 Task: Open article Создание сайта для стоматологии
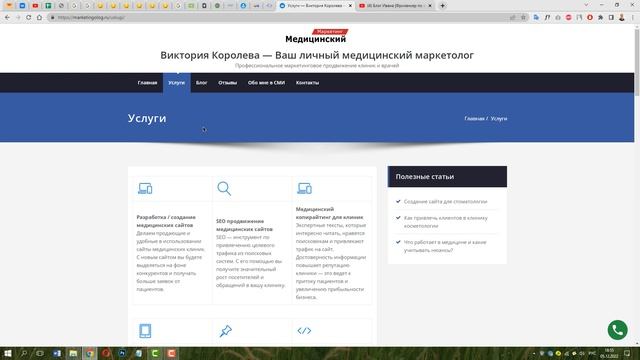446,202
